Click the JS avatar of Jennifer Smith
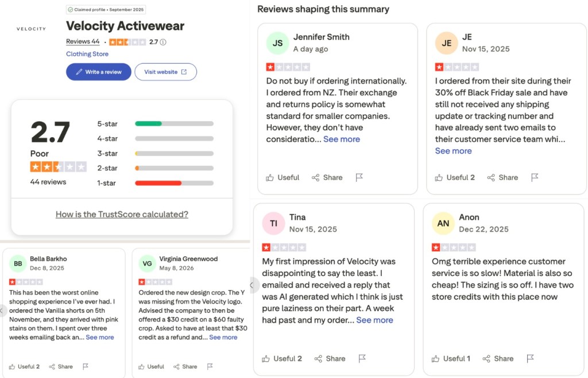 pyautogui.click(x=277, y=43)
